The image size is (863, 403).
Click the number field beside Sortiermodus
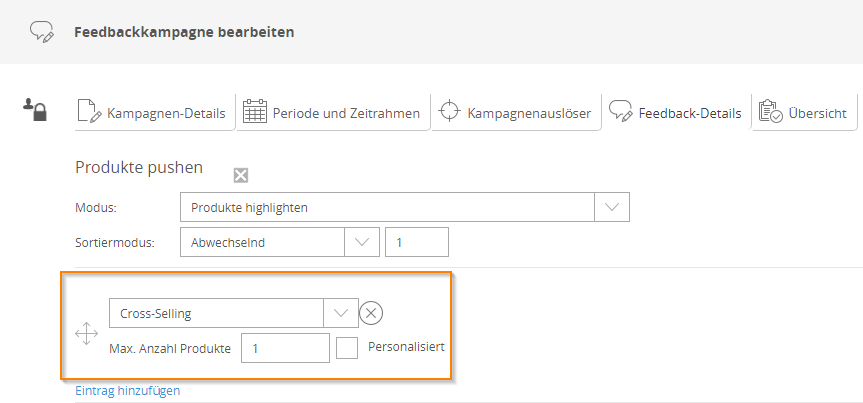417,242
